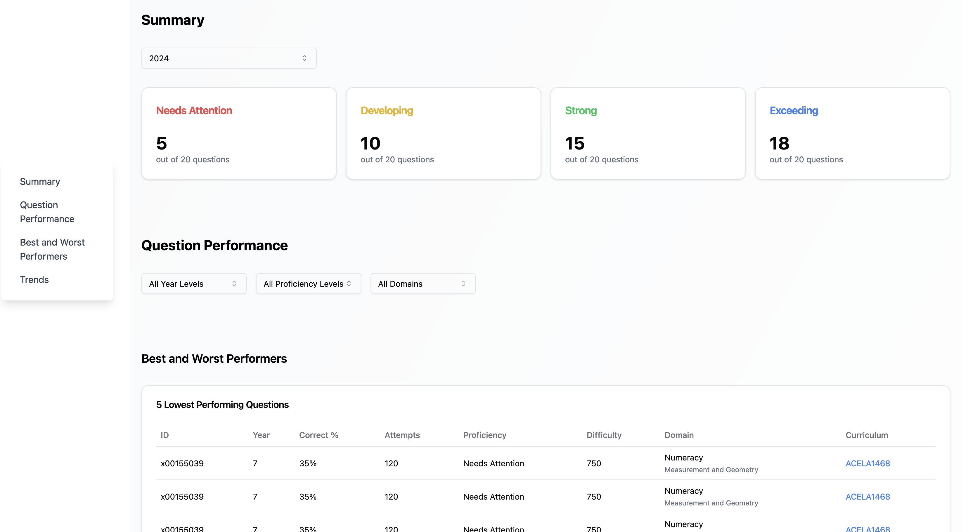Click the 5 Lowest Performing Questions heading
Screen dimensions: 980x532
tap(222, 405)
